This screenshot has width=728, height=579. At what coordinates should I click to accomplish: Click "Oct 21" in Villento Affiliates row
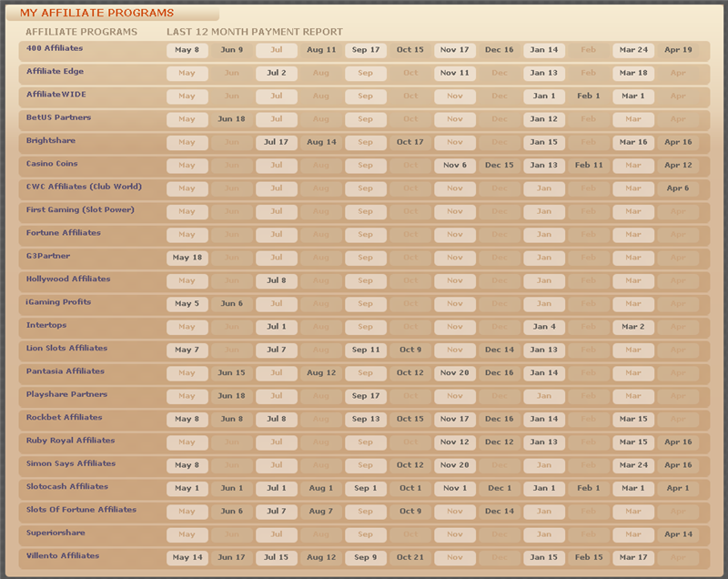(x=410, y=558)
